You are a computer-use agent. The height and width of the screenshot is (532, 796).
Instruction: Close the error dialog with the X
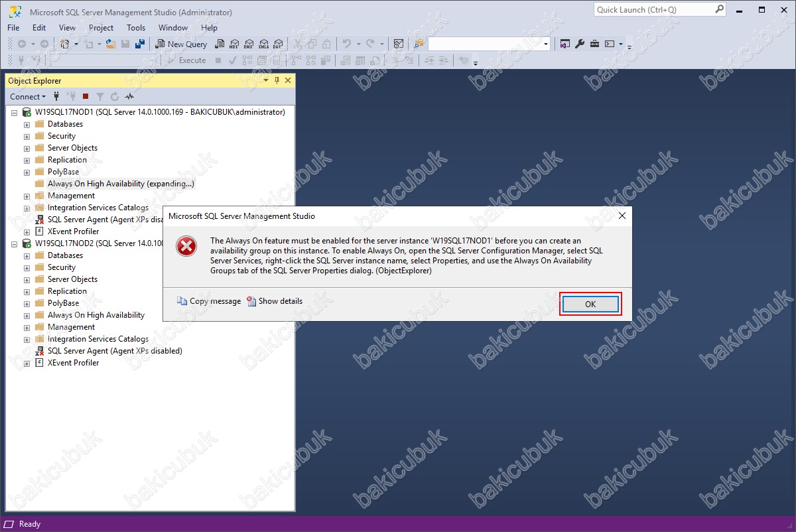[622, 216]
